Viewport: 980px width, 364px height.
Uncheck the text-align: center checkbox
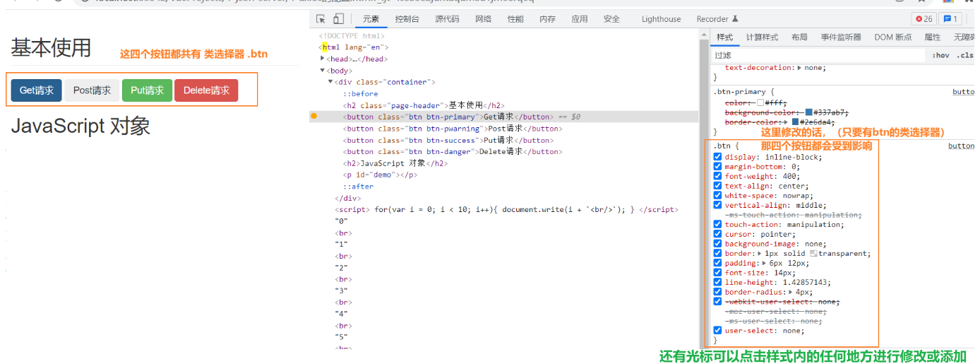click(718, 186)
